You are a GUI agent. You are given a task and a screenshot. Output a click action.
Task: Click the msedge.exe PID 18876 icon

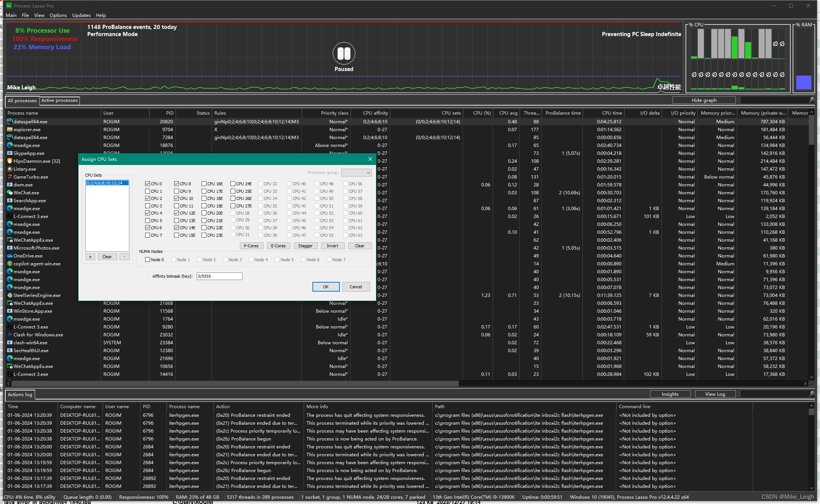click(x=10, y=145)
